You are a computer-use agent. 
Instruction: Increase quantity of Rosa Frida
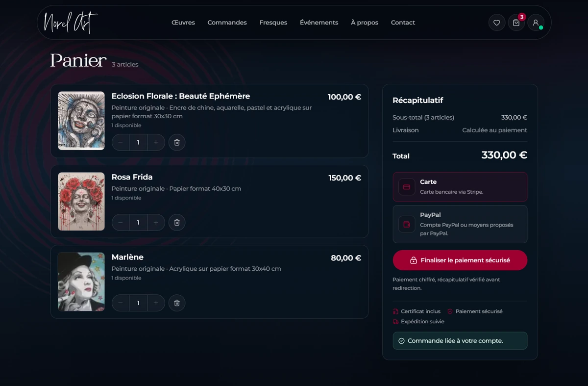pyautogui.click(x=156, y=222)
